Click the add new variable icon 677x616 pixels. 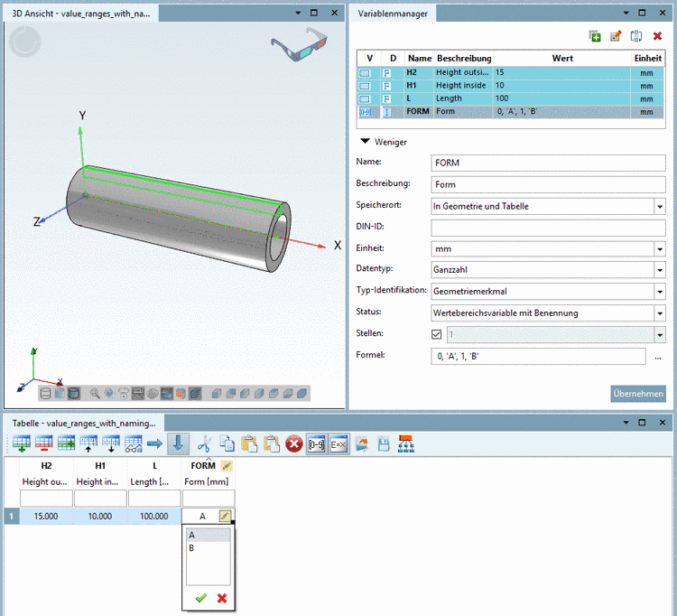pos(595,36)
